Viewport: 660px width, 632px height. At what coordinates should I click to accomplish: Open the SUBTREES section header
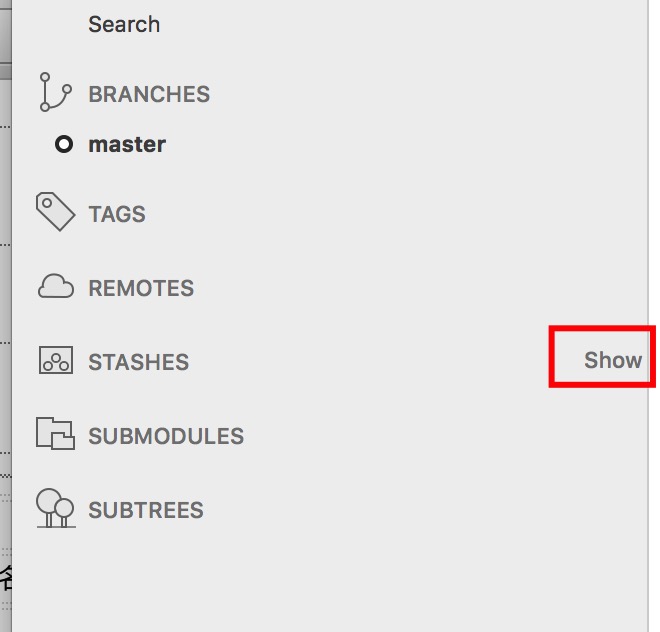coord(146,510)
